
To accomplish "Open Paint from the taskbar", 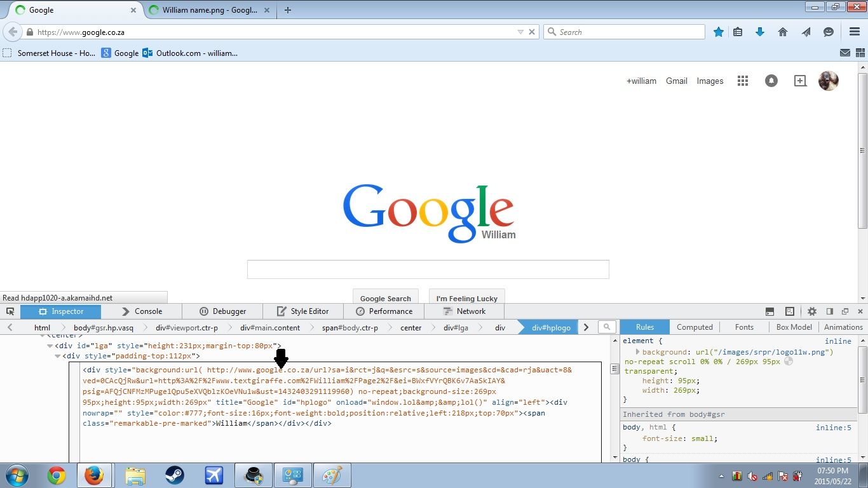I will coord(332,475).
